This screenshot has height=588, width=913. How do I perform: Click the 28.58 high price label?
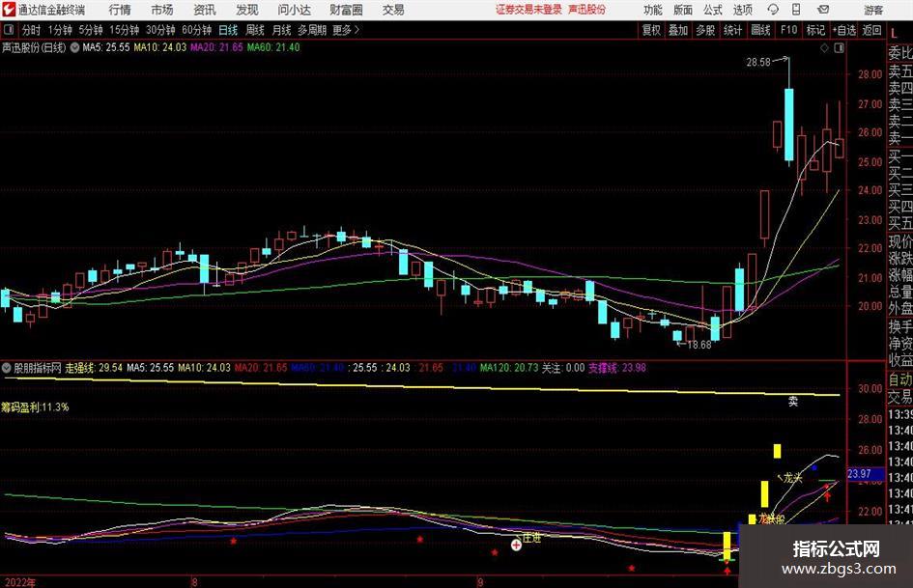click(x=758, y=62)
